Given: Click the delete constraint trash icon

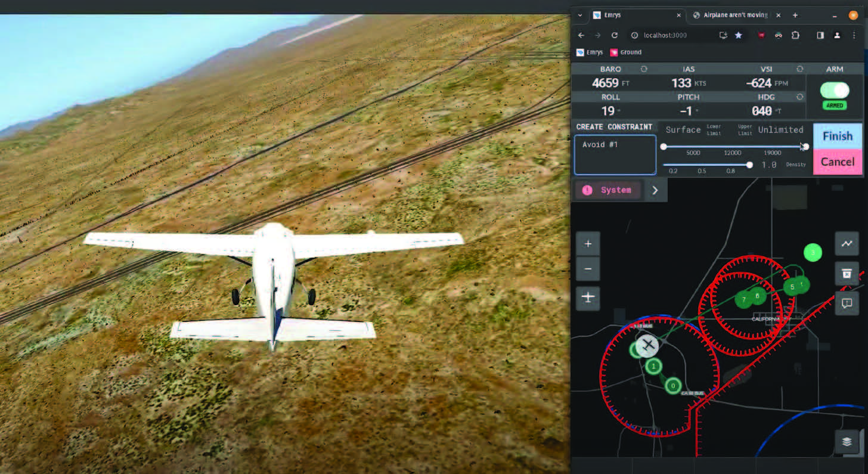Looking at the screenshot, I should 847,274.
